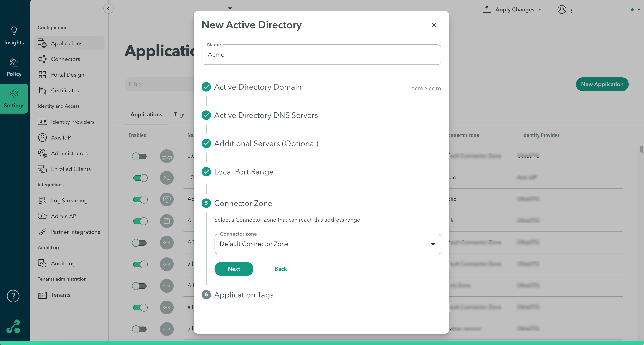Collapse the sidebar with chevron button
This screenshot has height=345, width=644.
pos(108,9)
